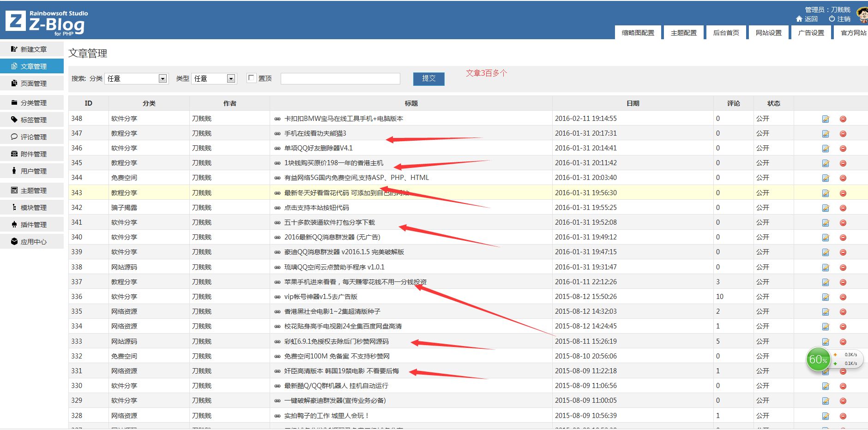Screen dimensions: 868x430
Task: Click the green 60% floating widget
Action: pyautogui.click(x=818, y=359)
